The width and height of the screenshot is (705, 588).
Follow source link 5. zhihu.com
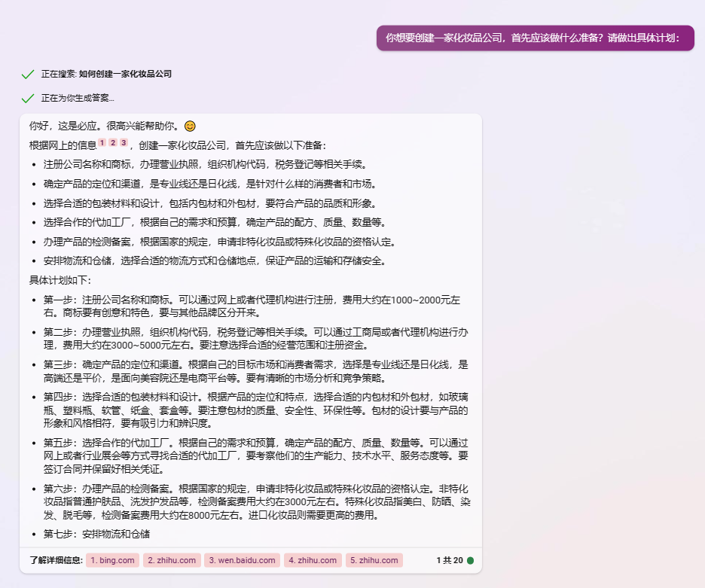(374, 560)
